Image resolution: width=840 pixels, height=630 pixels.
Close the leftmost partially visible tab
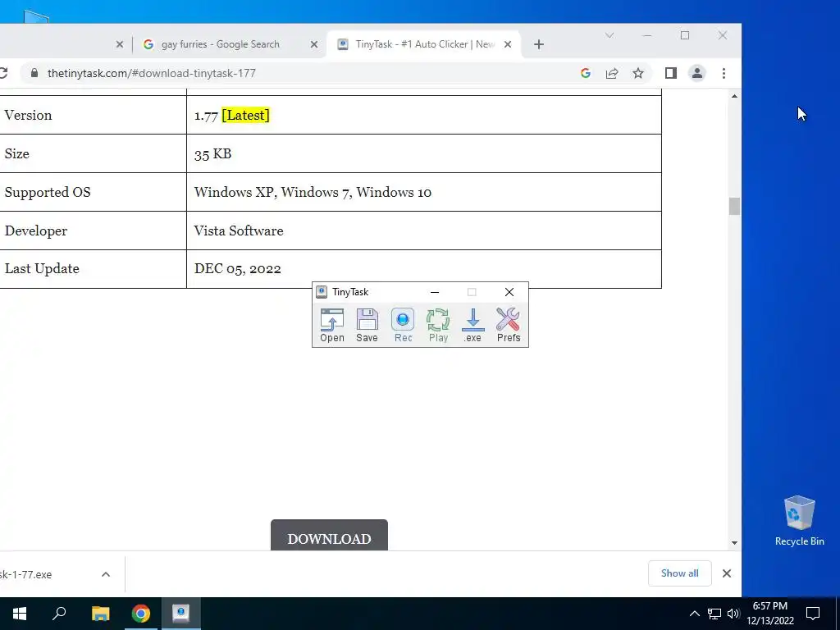(x=120, y=44)
